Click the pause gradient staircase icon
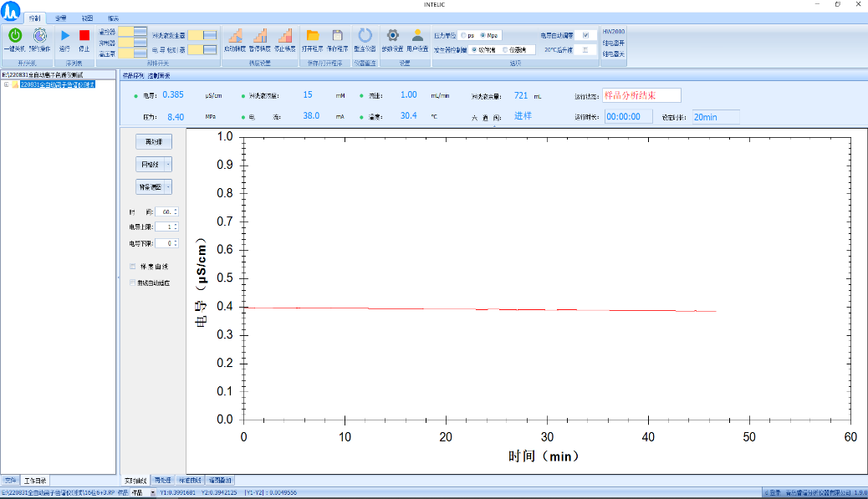This screenshot has width=868, height=499. (x=259, y=36)
